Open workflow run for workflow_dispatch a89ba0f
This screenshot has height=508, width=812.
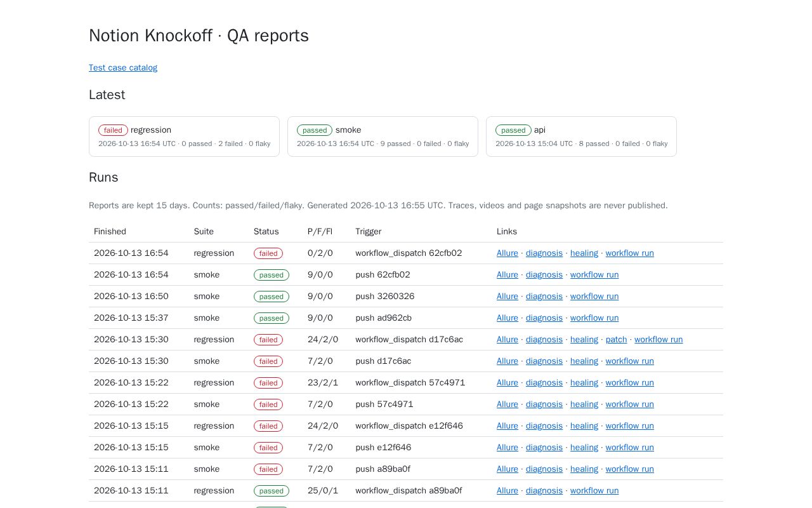coord(594,491)
